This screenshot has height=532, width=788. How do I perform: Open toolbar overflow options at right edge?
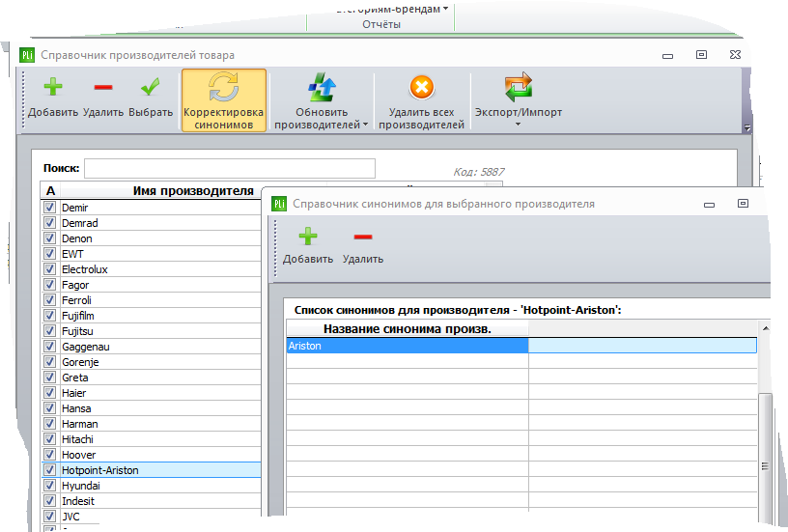coord(746,128)
